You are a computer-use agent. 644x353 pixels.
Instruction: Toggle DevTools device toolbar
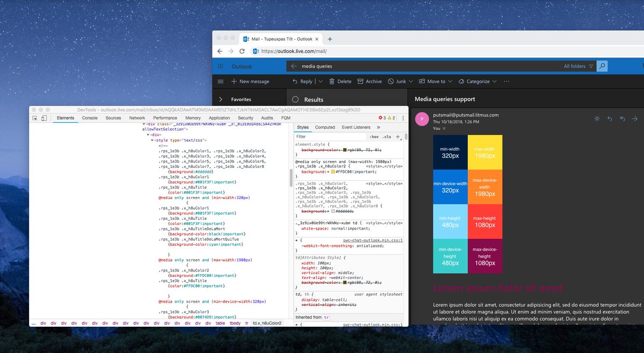45,118
